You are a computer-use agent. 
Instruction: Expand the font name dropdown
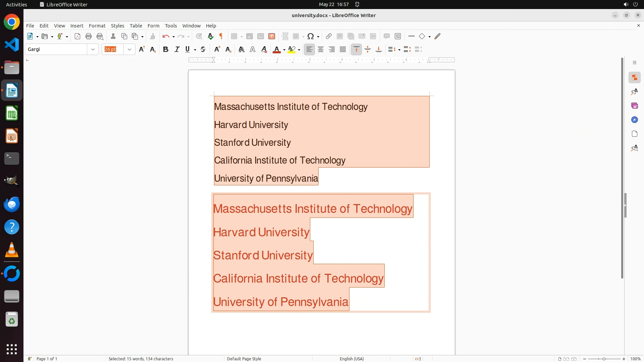click(x=93, y=49)
